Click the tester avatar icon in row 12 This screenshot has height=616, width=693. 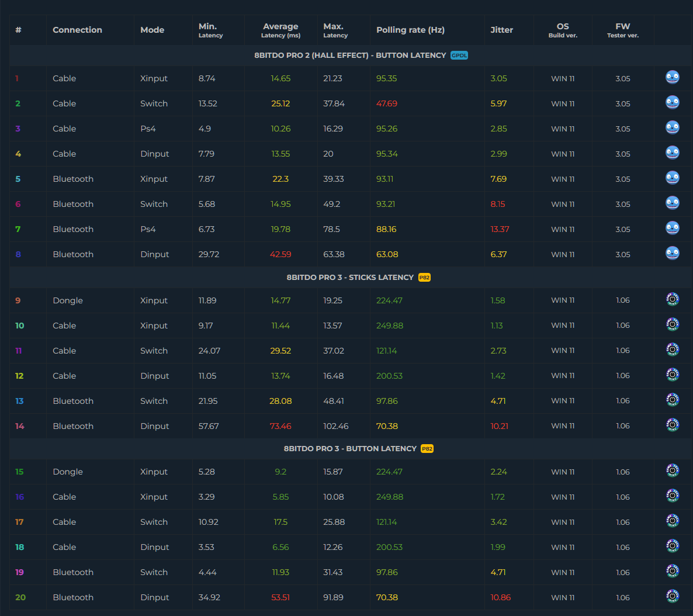point(672,375)
